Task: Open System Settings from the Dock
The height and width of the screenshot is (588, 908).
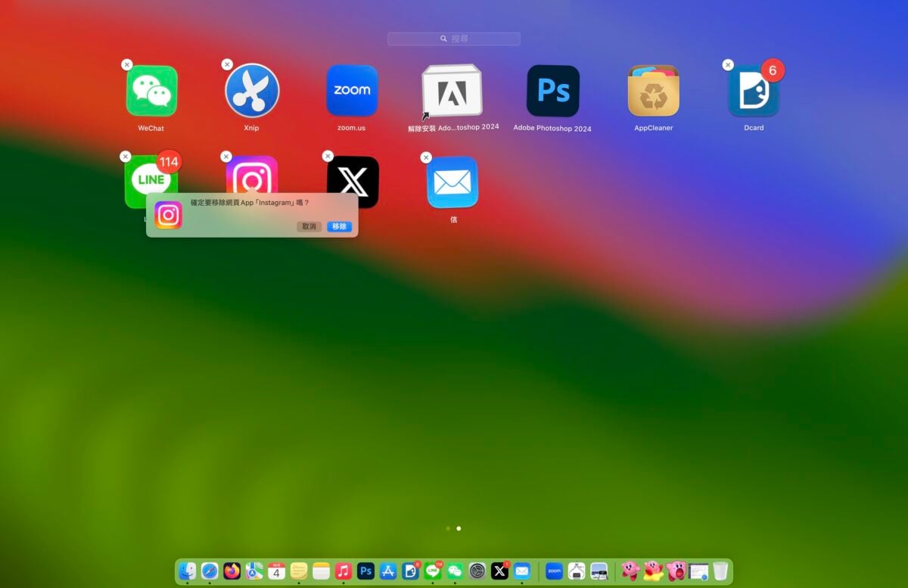Action: 477,571
